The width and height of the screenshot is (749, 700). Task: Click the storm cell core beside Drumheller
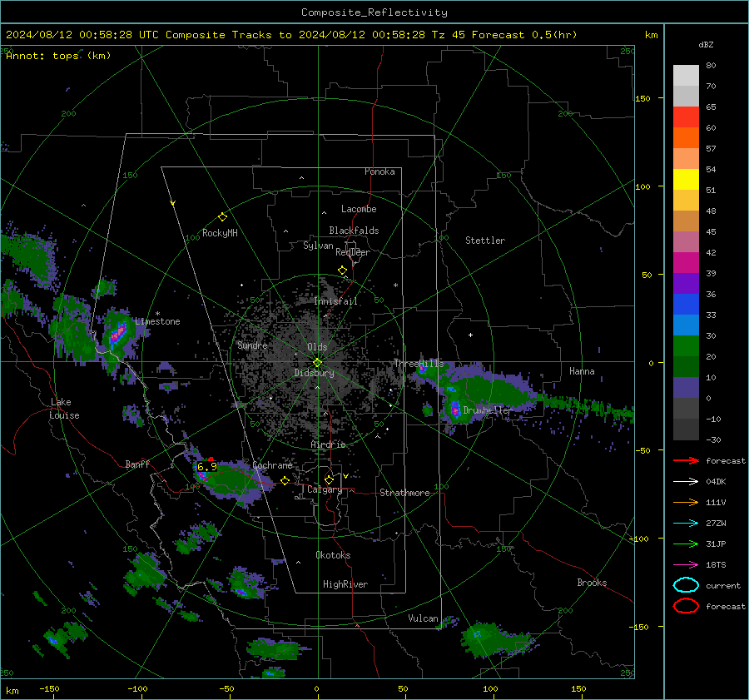454,410
